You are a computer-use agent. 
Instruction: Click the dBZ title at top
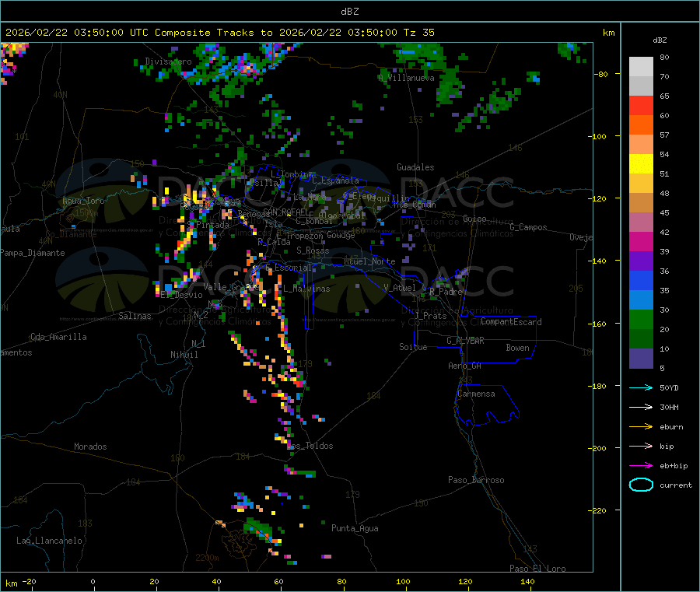pyautogui.click(x=349, y=12)
